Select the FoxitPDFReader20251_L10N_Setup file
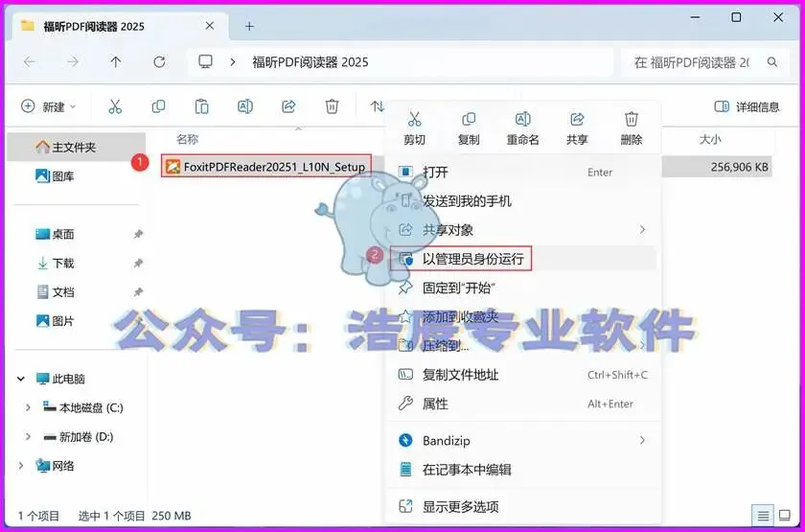 266,167
